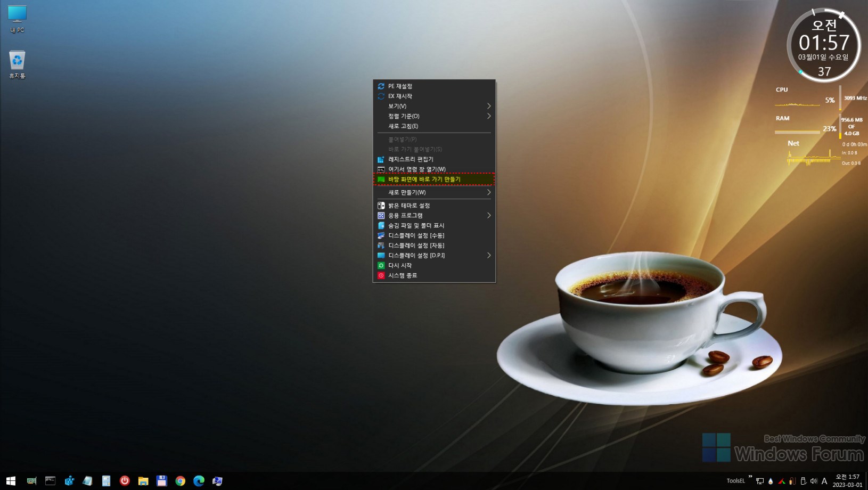This screenshot has height=490, width=868.
Task: Click the CPU usage meter widget
Action: click(805, 99)
